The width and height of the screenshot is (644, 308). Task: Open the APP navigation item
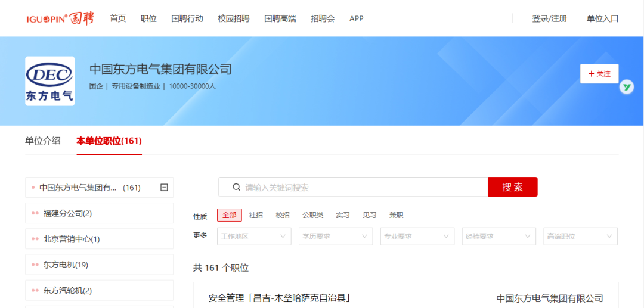click(357, 18)
